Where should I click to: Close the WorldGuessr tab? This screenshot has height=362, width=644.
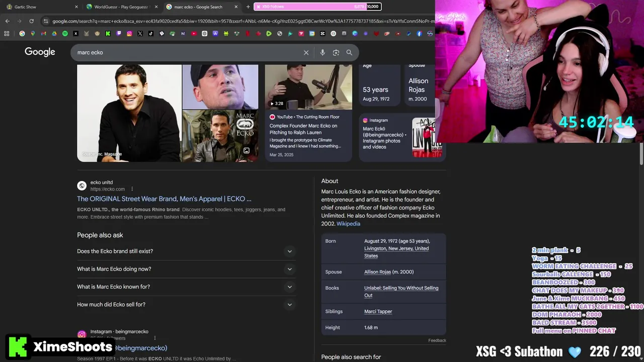[156, 7]
